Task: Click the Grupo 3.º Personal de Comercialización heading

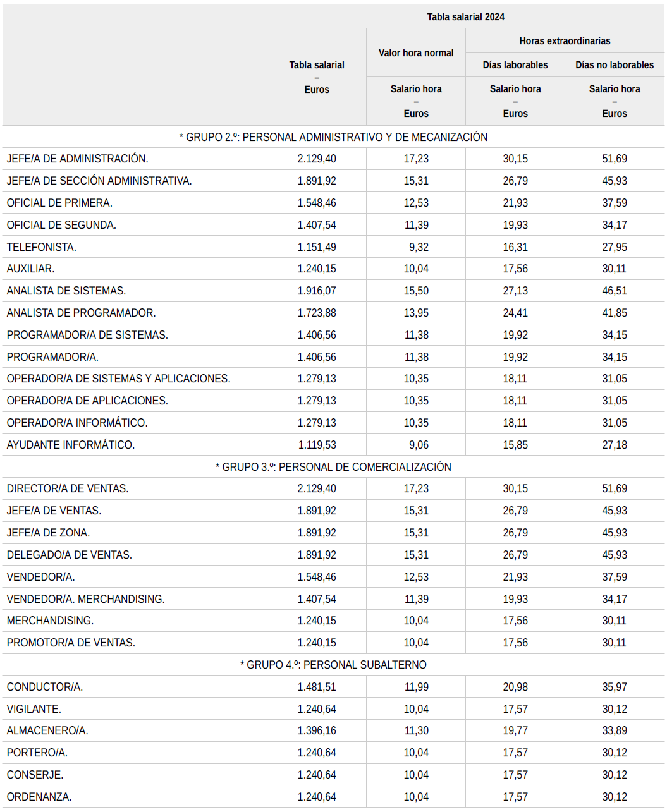Action: coord(333,467)
